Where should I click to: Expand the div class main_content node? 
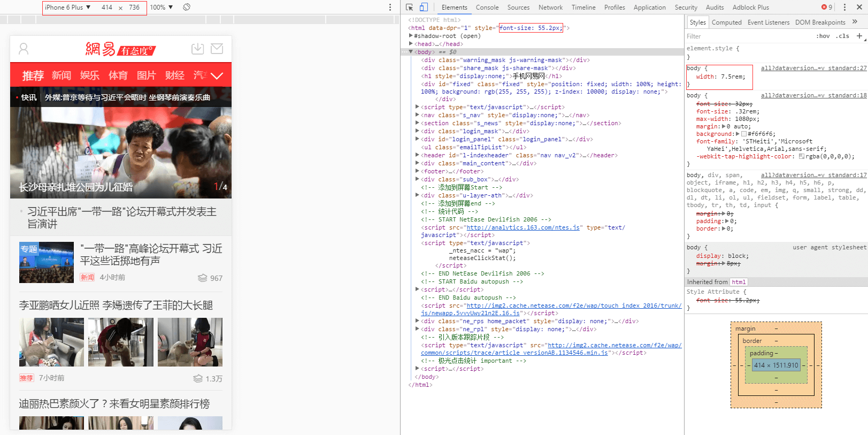(x=418, y=163)
